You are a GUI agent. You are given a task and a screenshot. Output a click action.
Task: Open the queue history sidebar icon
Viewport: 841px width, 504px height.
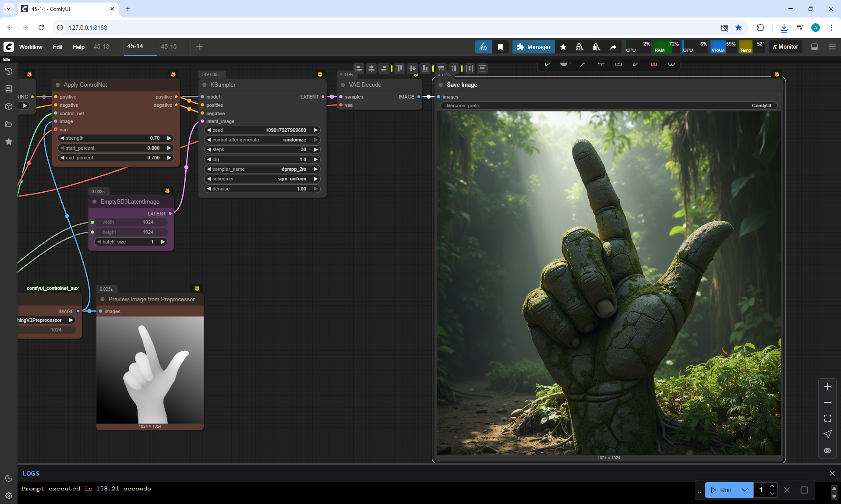[x=8, y=71]
